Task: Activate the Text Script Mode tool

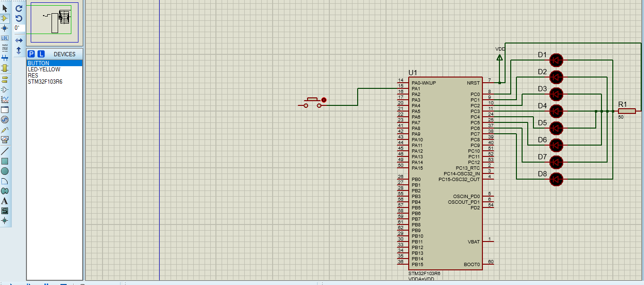Action: tap(5, 48)
